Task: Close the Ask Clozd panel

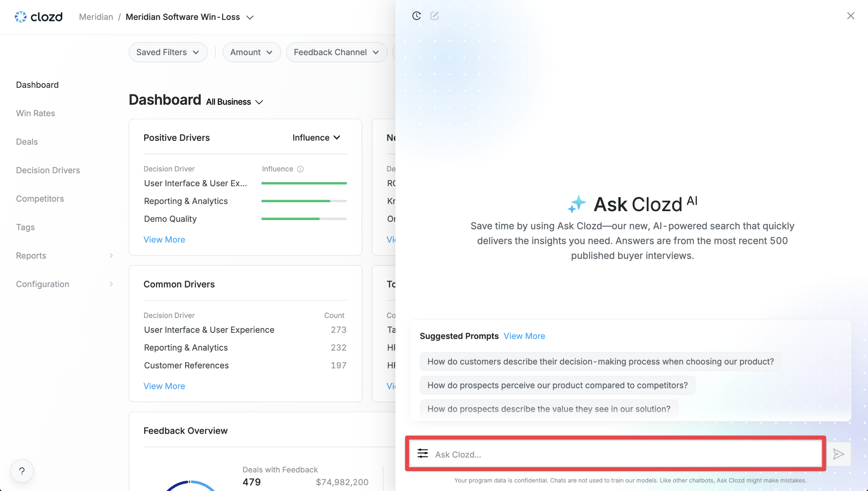Action: pos(851,16)
